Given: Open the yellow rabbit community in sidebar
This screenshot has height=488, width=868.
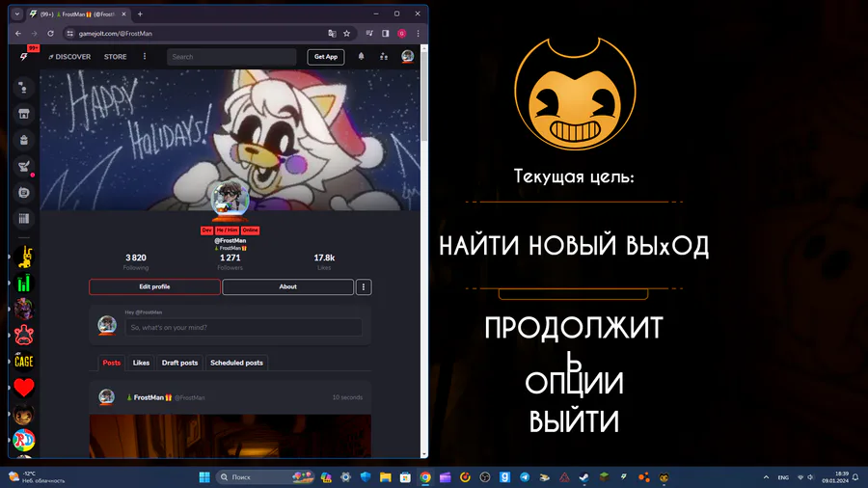Looking at the screenshot, I should click(x=24, y=258).
